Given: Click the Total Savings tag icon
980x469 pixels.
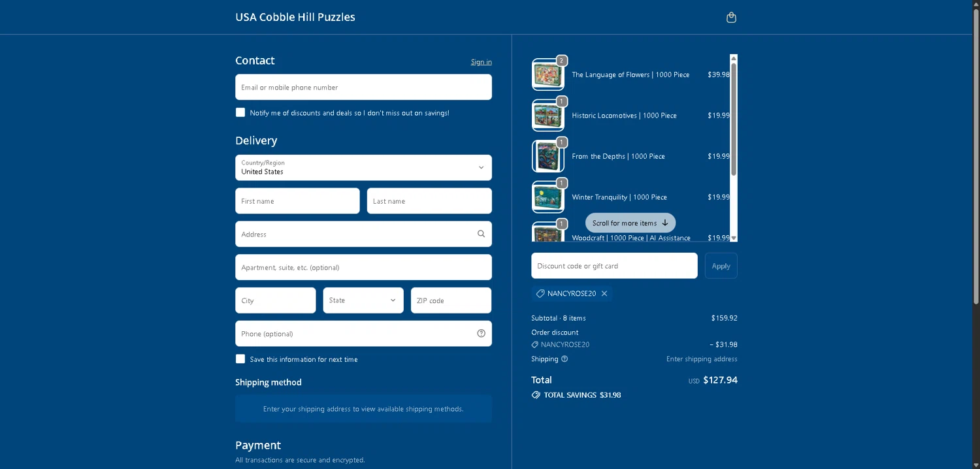Looking at the screenshot, I should (536, 395).
